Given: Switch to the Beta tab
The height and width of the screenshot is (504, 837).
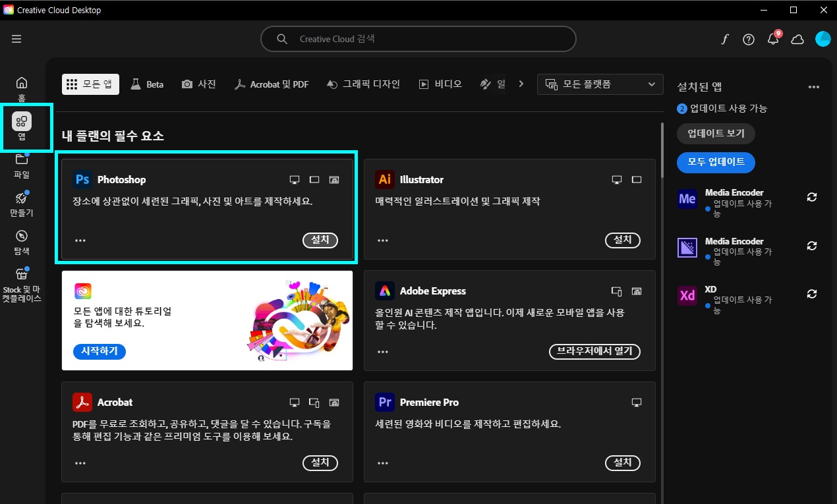Looking at the screenshot, I should click(147, 84).
